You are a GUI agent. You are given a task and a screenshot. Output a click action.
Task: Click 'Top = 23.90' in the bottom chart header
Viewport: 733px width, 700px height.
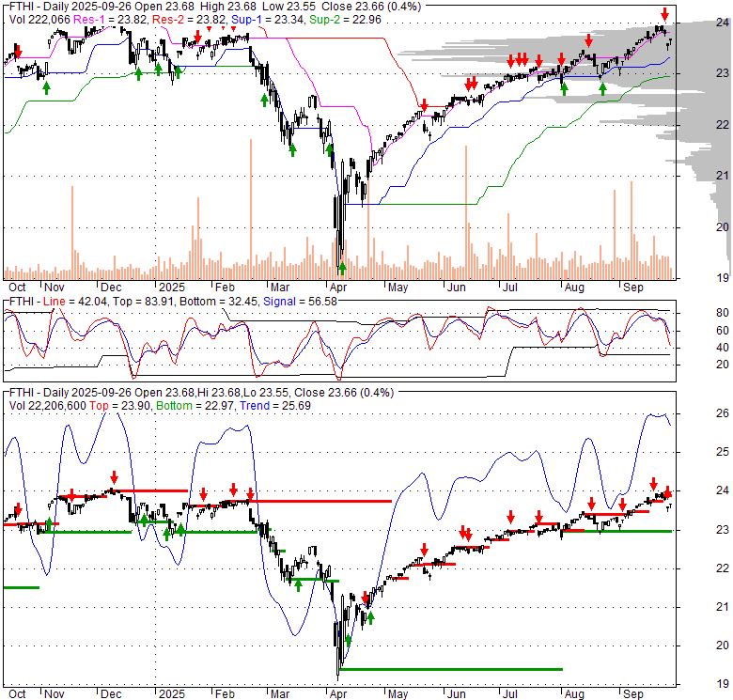[x=120, y=406]
